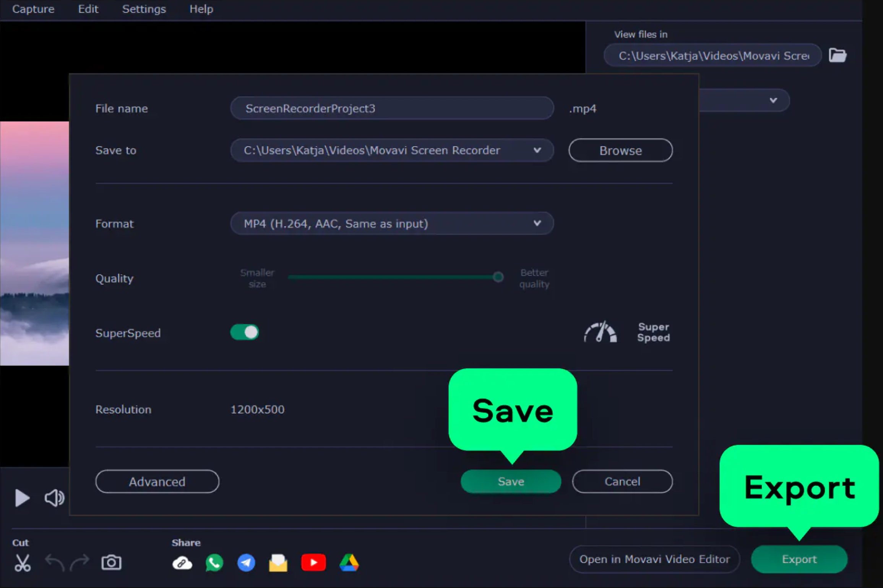Viewport: 883px width, 588px height.
Task: Open the Settings menu
Action: click(x=144, y=9)
